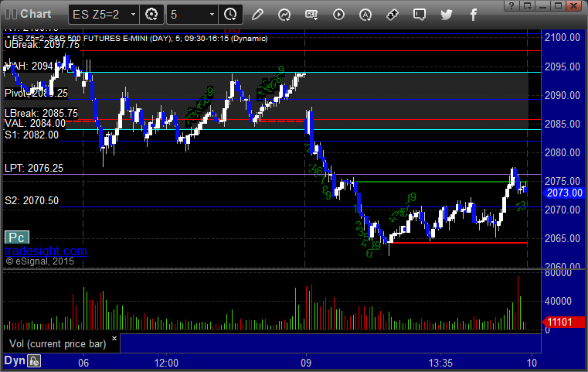The width and height of the screenshot is (588, 372).
Task: Toggle the time lock icon beside Dyn
Action: [x=34, y=361]
